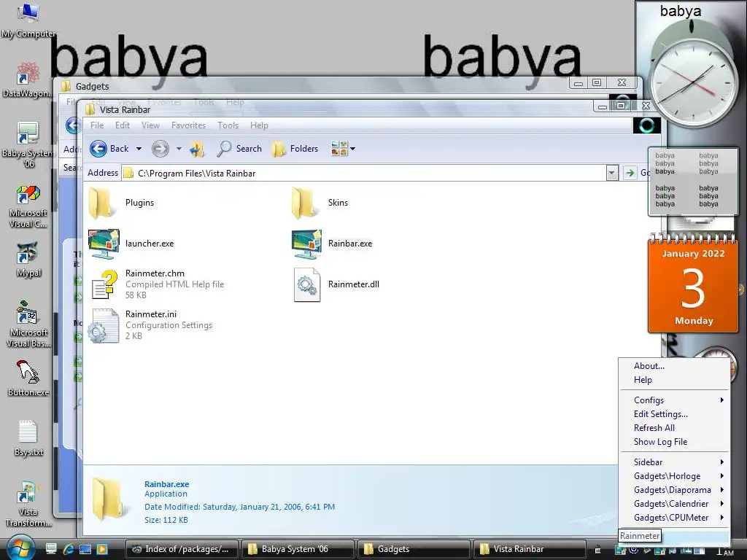Toggle the Folders pane
This screenshot has width=747, height=560.
pos(295,149)
